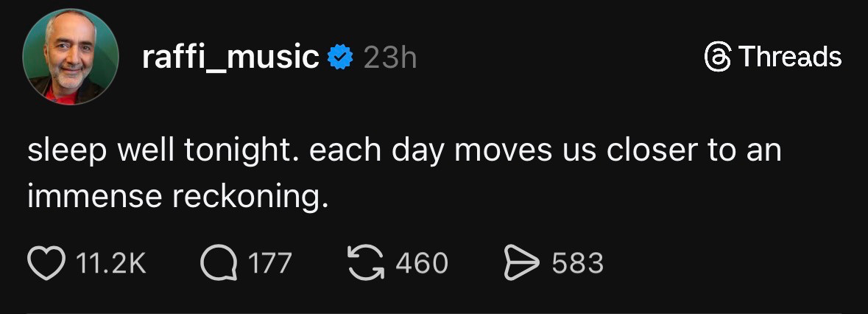Repost using the circular arrows icon
The height and width of the screenshot is (314, 868).
(x=364, y=263)
